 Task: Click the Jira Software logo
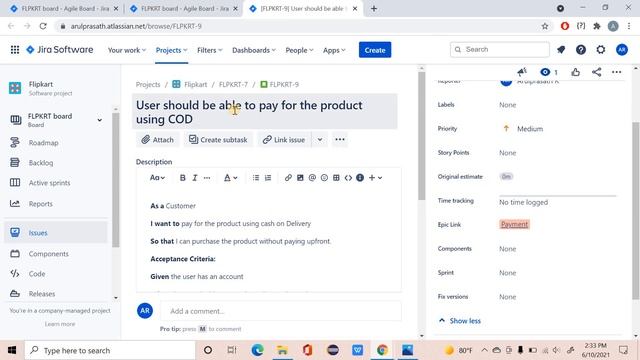pos(60,50)
